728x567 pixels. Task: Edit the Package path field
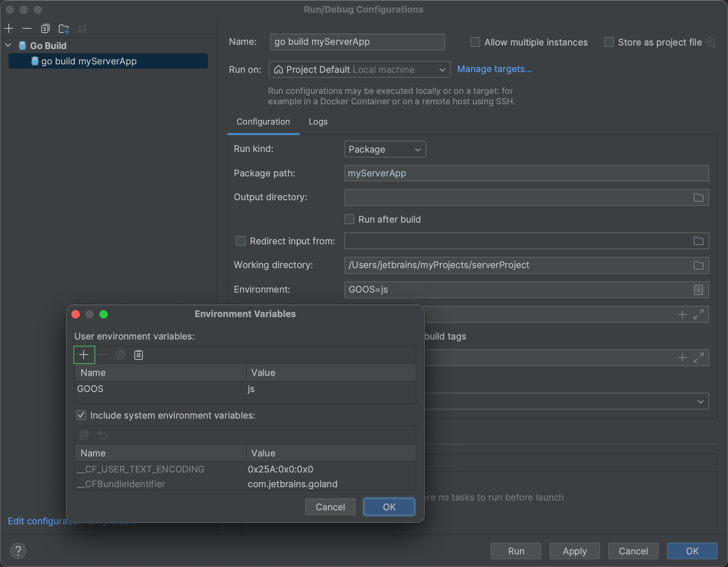point(526,173)
